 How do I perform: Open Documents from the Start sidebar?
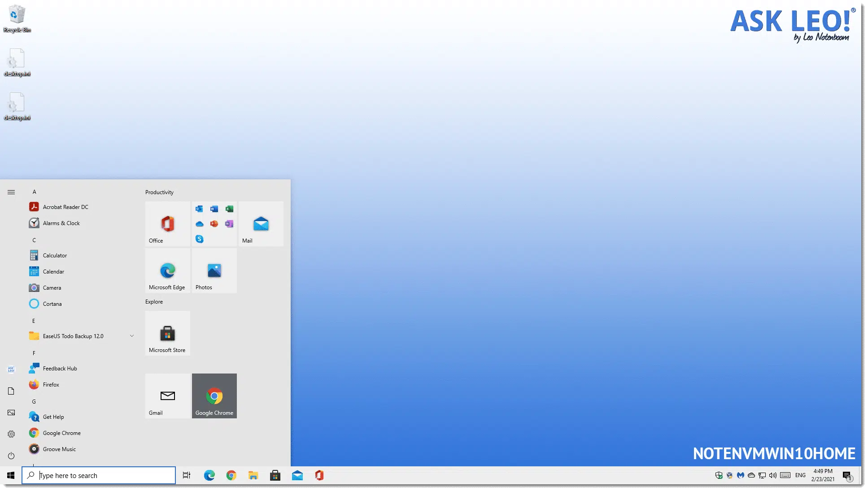coord(11,391)
